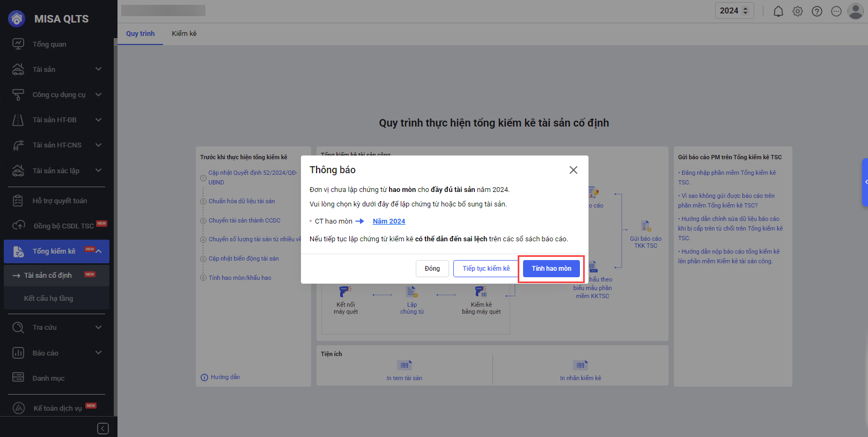
Task: Expand the Tài sản HT-CNS chevron
Action: [98, 145]
